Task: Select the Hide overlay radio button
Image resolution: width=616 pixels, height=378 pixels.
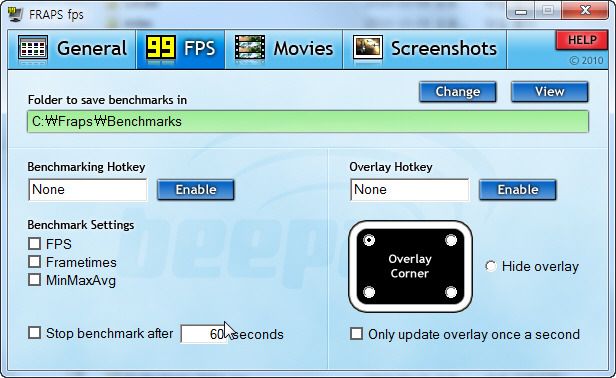Action: click(491, 266)
